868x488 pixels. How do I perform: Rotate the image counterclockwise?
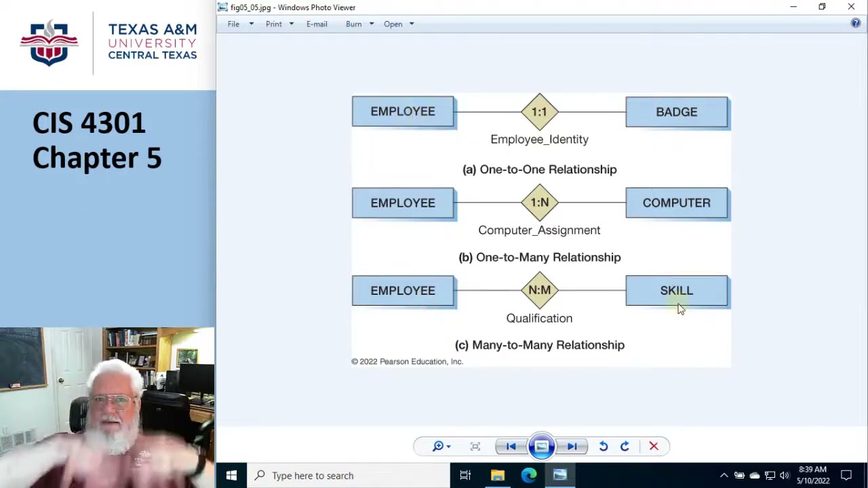coord(603,446)
